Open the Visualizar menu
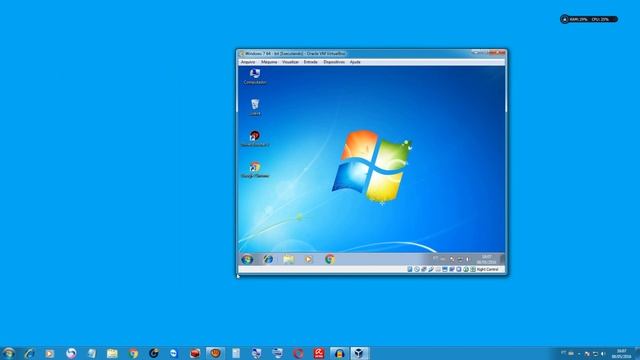 coord(290,62)
